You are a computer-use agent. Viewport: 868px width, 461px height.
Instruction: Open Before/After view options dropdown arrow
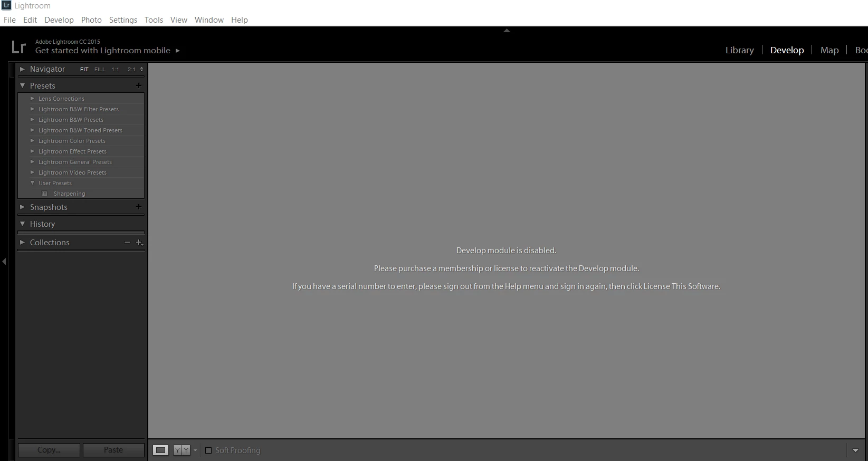pyautogui.click(x=195, y=450)
